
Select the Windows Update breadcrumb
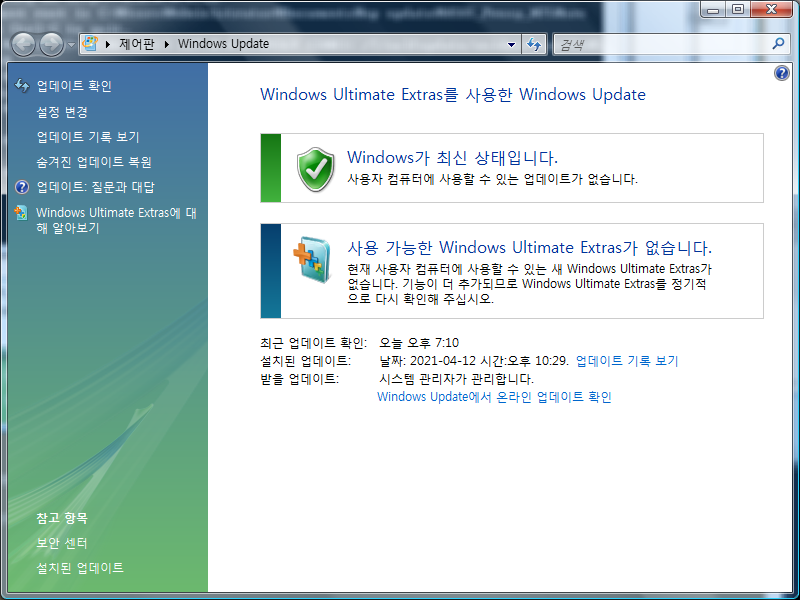coord(223,44)
